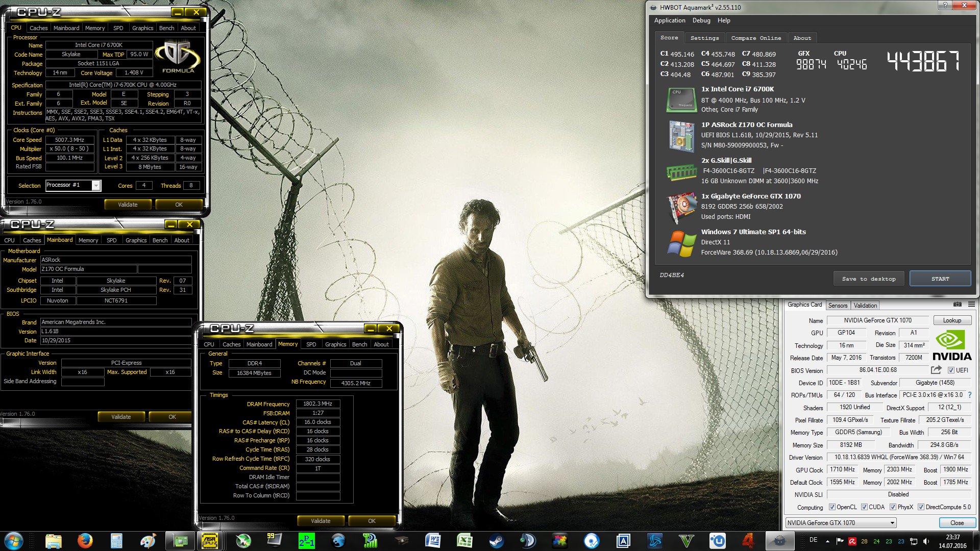Switch to GPU-Z graphics card taskbar icon
The height and width of the screenshot is (551, 980).
[x=180, y=540]
